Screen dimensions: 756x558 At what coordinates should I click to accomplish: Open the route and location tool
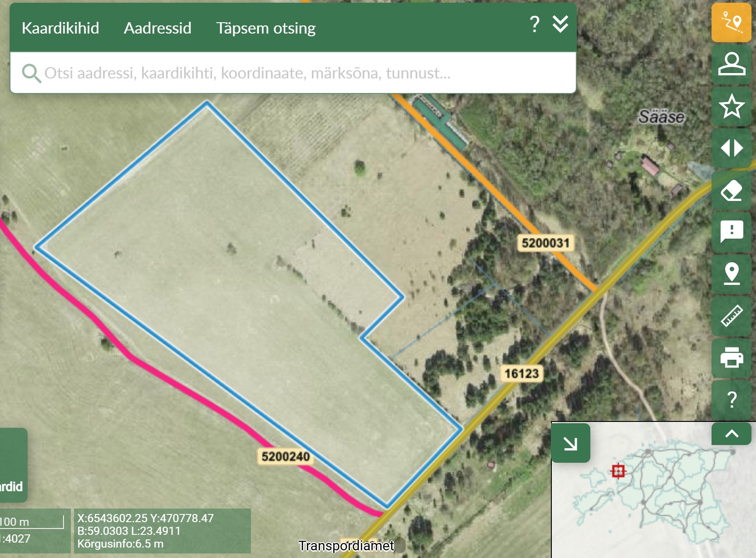pyautogui.click(x=731, y=23)
